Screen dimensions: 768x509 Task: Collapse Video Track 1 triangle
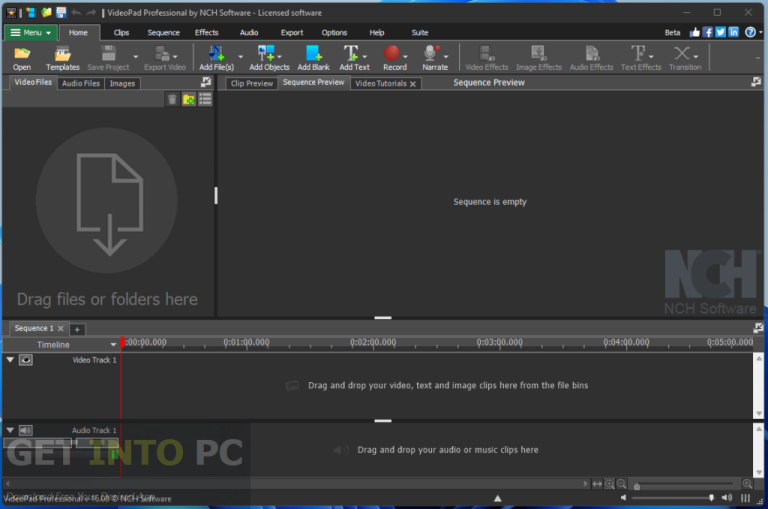click(10, 360)
